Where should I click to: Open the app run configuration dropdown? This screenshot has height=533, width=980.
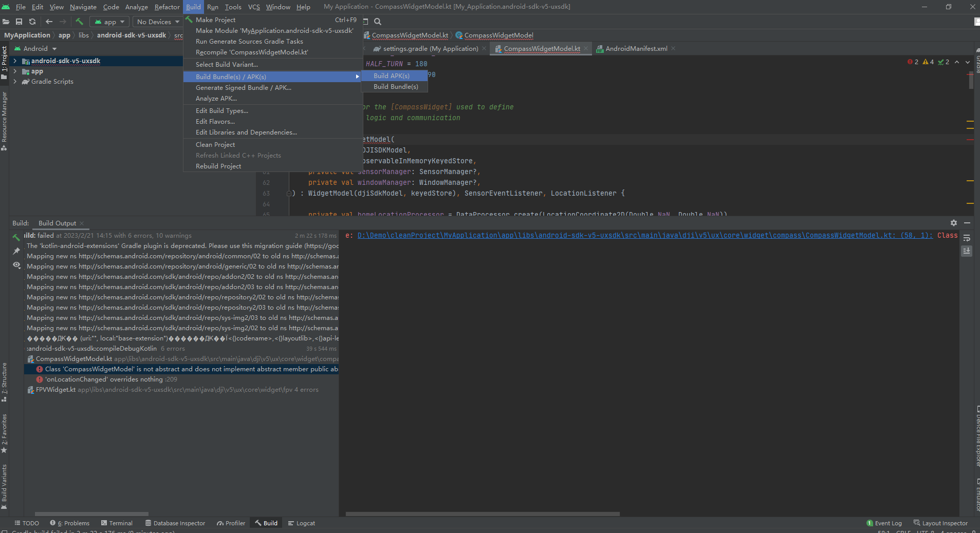109,22
